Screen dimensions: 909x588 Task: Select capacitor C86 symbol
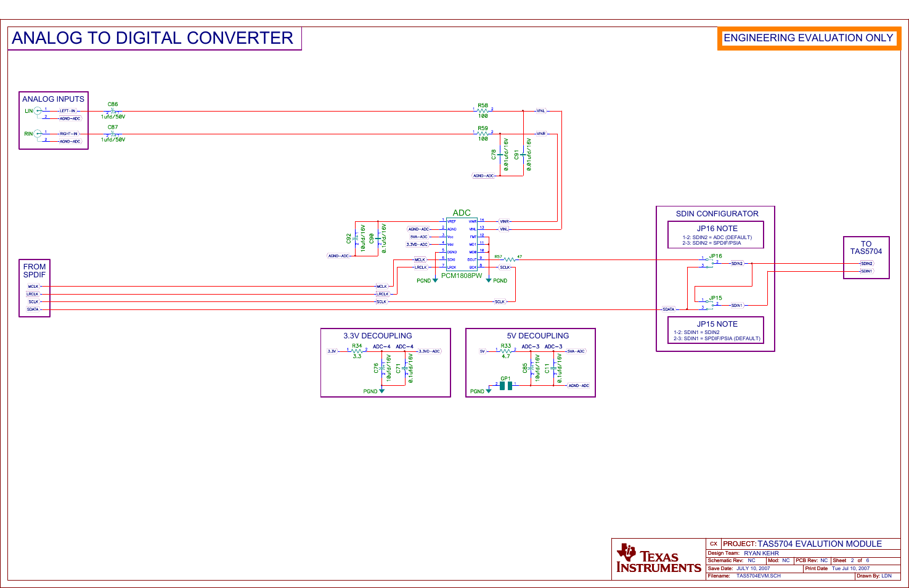pos(112,112)
